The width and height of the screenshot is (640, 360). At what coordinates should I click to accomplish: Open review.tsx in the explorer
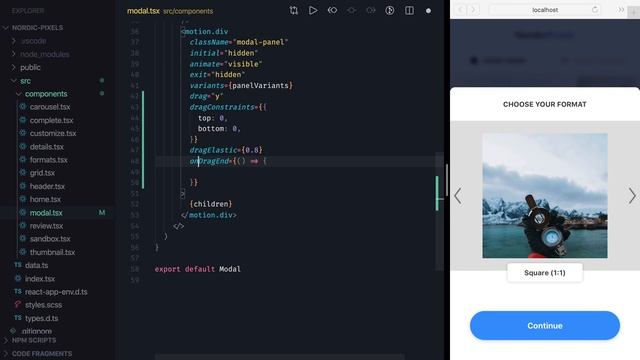click(x=47, y=226)
